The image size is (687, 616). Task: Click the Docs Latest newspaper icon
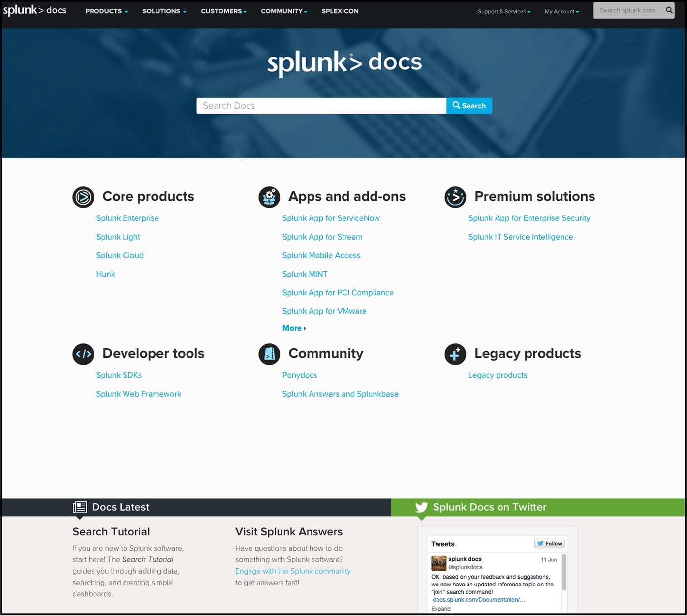pyautogui.click(x=80, y=507)
